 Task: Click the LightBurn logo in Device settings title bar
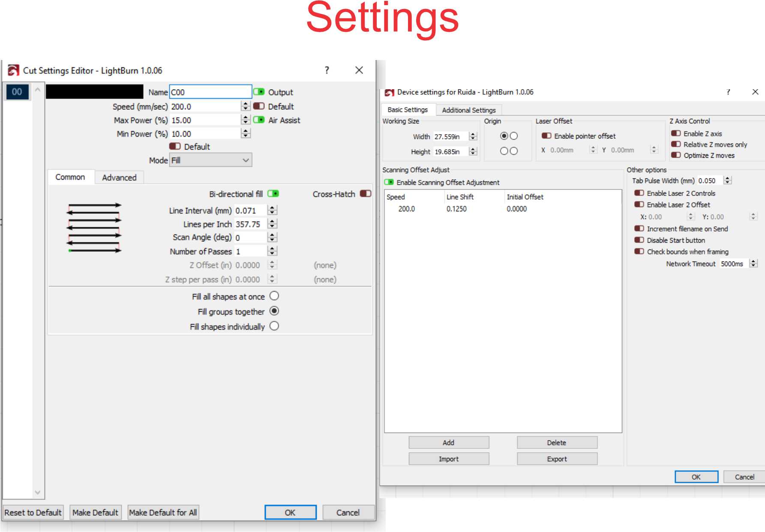[x=389, y=92]
